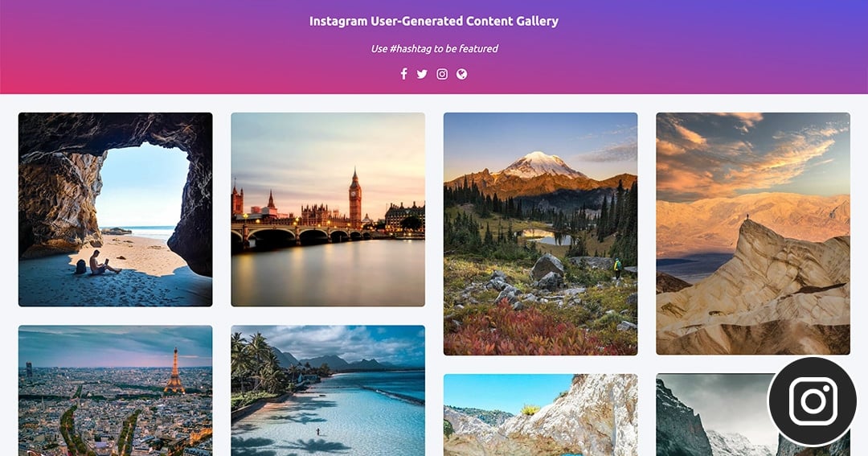Open the Facebook icon link
Screen dimensions: 868x456
point(404,74)
